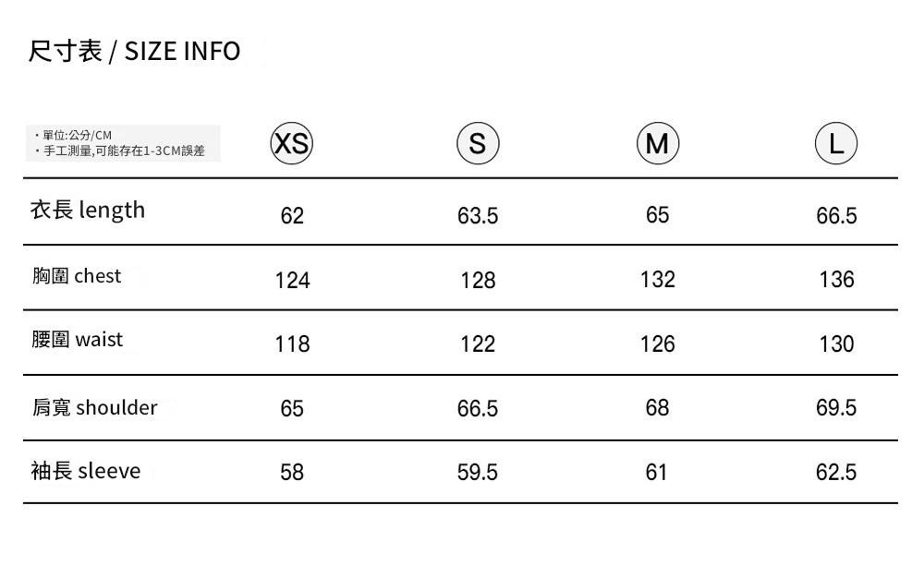Click M sleeve value 61
This screenshot has width=924, height=566.
(x=657, y=473)
